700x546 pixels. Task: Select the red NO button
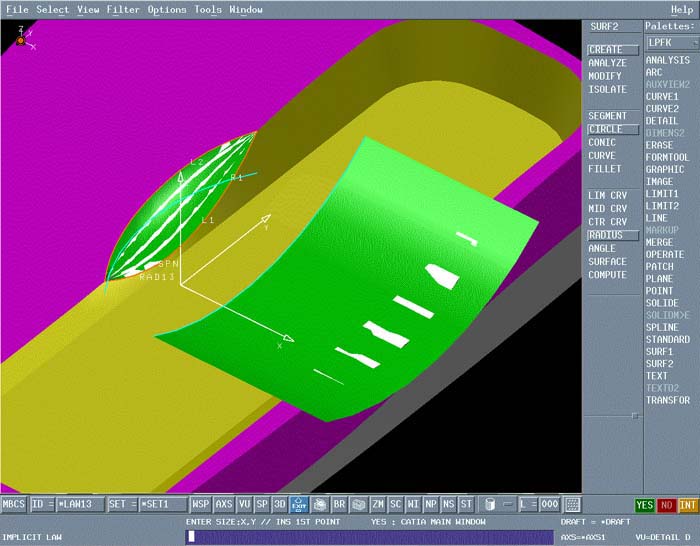(666, 505)
